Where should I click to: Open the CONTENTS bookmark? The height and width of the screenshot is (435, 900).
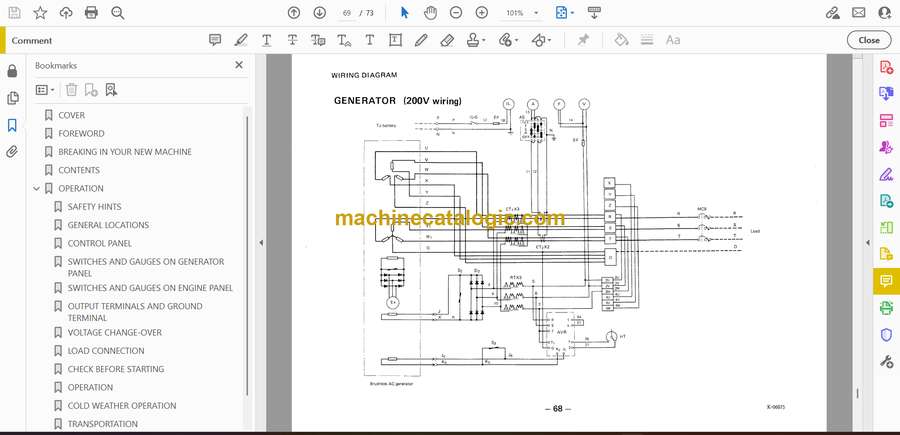(79, 170)
